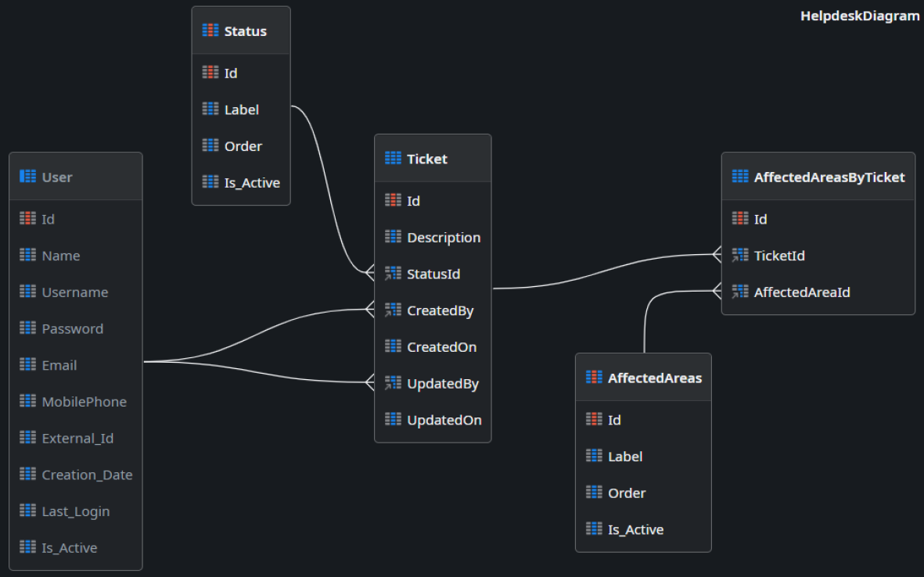
Task: Click the foreign key icon next to AffectedAreaId
Action: tap(739, 292)
